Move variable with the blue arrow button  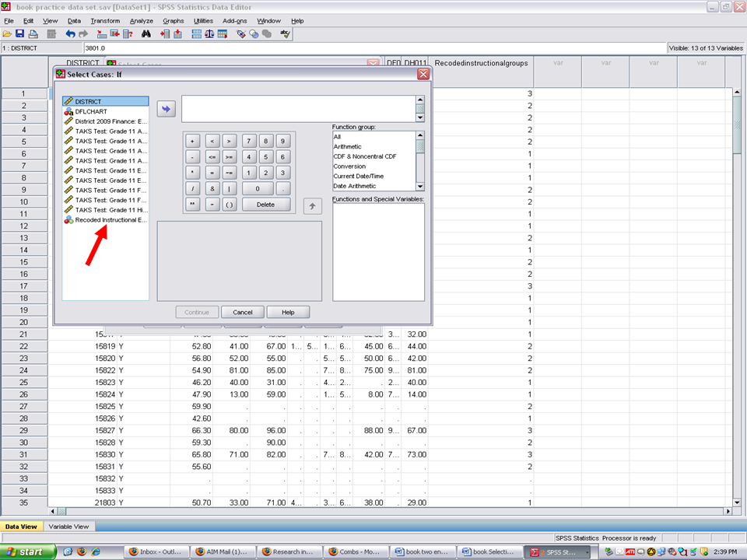point(167,110)
